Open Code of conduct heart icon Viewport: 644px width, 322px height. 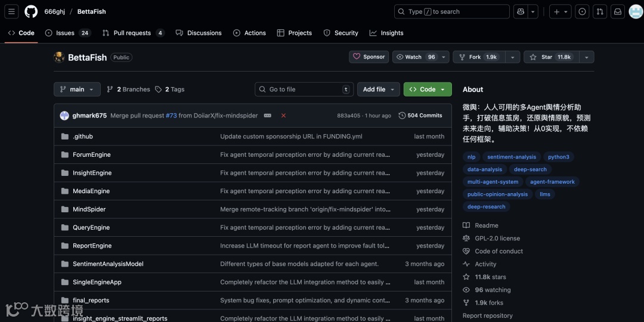pos(466,251)
